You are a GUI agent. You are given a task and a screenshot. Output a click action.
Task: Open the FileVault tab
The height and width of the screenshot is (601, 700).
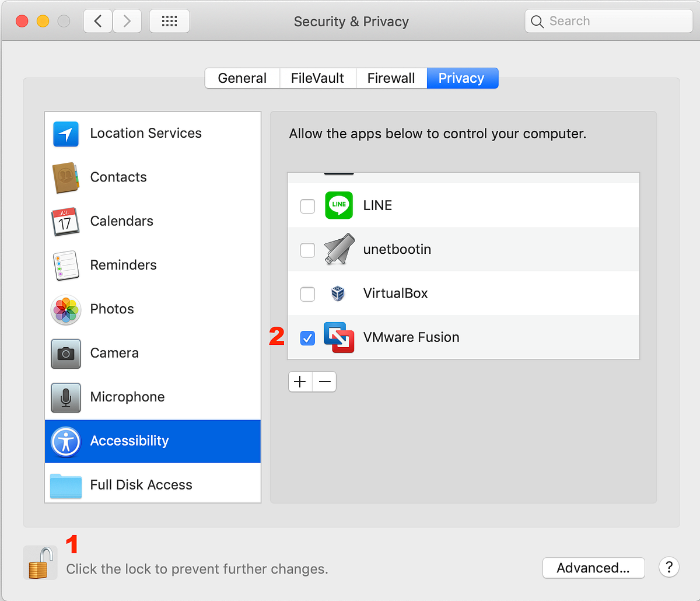317,78
